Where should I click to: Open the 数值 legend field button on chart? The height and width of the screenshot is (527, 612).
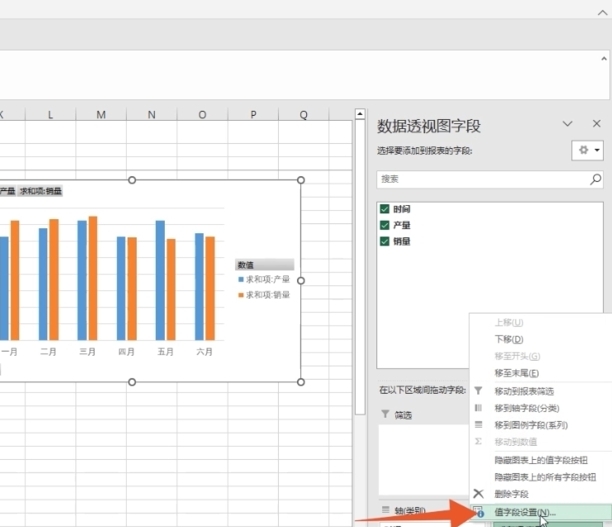264,265
